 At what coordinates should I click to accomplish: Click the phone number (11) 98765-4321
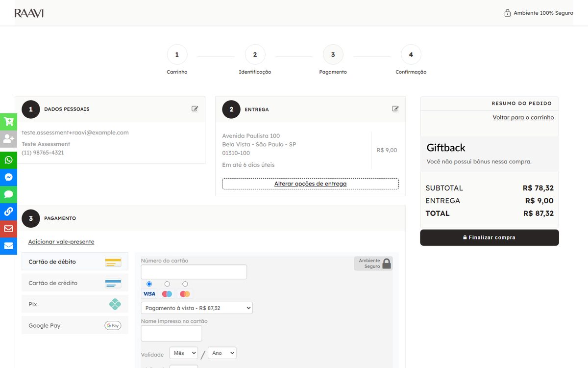(43, 153)
